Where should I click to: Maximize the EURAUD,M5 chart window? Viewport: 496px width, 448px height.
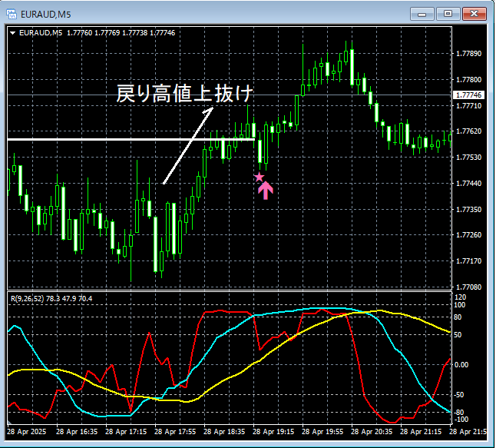coord(448,14)
